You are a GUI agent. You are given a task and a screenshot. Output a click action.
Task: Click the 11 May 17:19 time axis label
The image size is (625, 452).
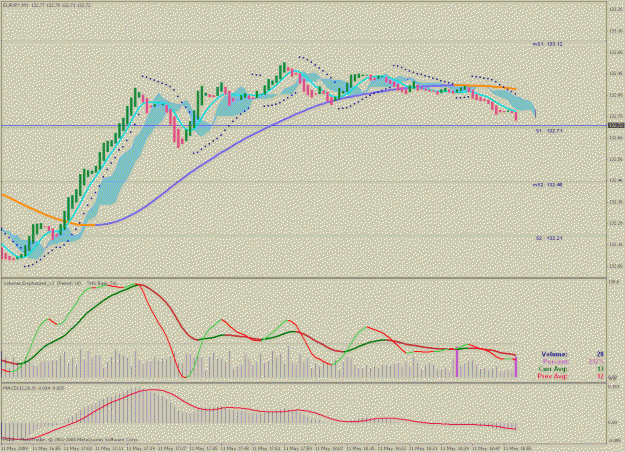tap(142, 448)
